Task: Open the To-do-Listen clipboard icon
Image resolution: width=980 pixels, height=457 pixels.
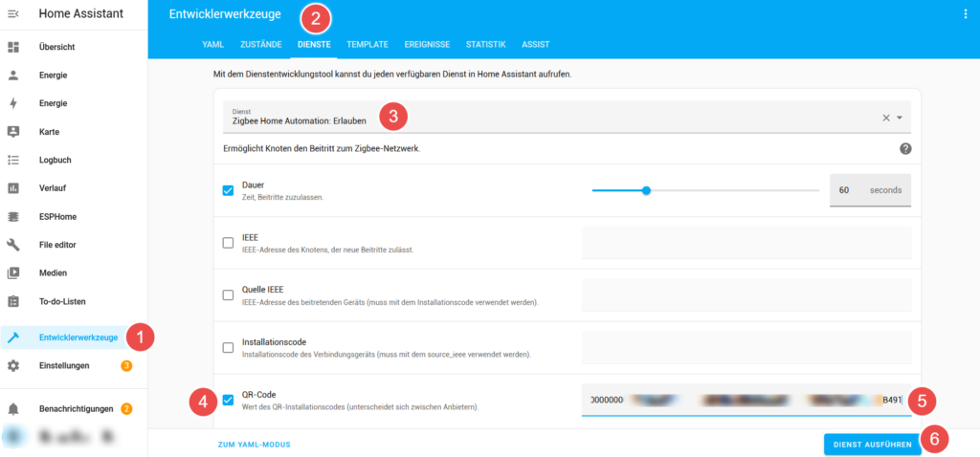Action: (x=13, y=301)
